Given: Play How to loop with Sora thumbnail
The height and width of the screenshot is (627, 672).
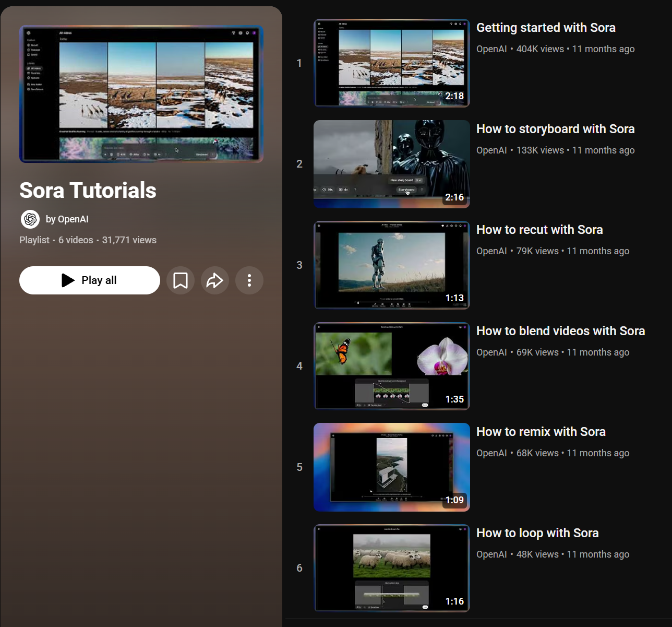Looking at the screenshot, I should click(391, 568).
